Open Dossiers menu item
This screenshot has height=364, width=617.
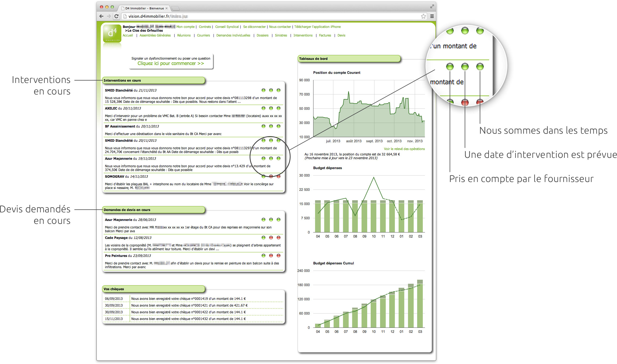pos(262,35)
